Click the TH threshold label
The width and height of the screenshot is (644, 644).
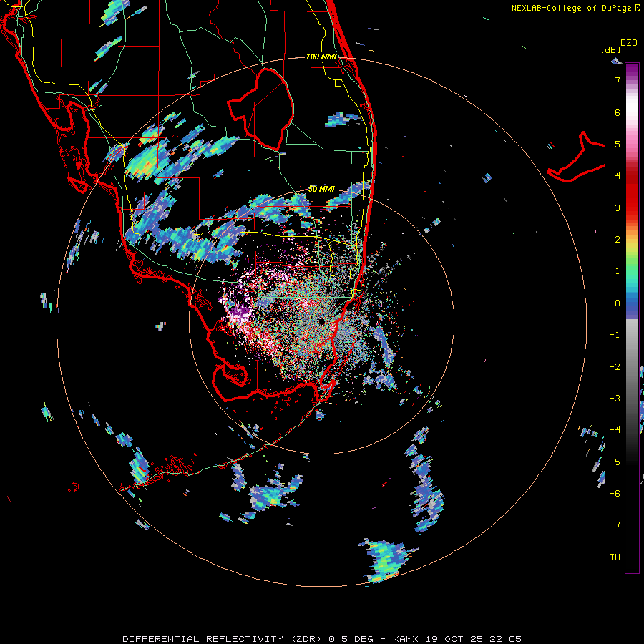[x=615, y=557]
